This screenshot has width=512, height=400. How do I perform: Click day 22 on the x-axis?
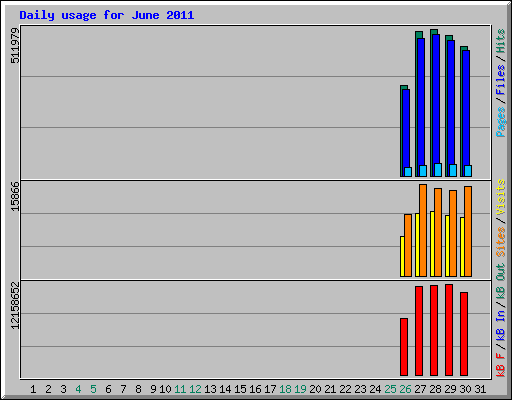click(x=345, y=389)
